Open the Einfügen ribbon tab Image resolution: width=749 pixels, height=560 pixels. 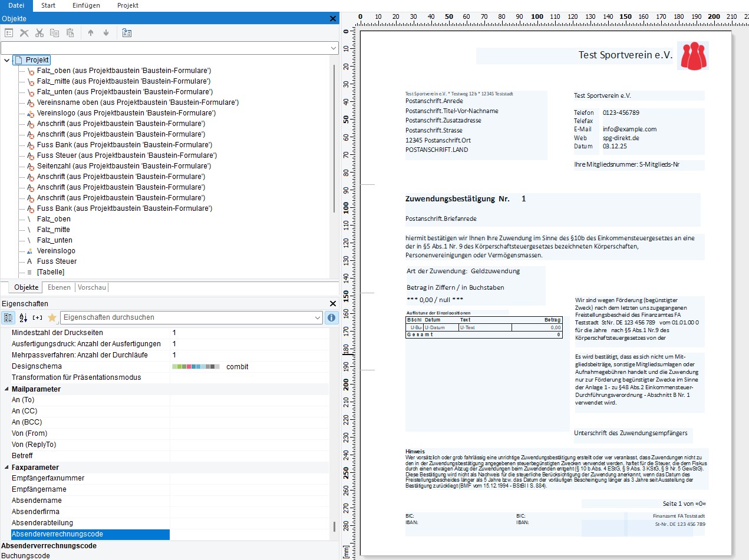point(85,5)
